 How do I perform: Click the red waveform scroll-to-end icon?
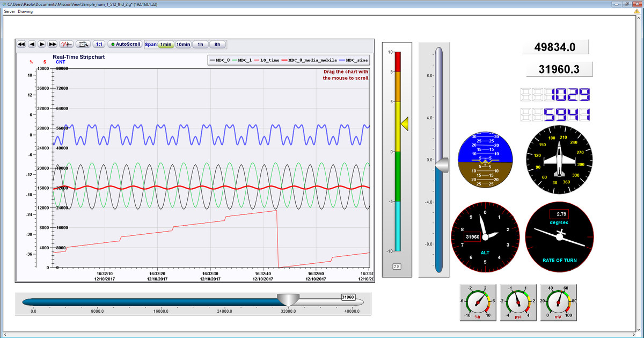click(x=66, y=44)
